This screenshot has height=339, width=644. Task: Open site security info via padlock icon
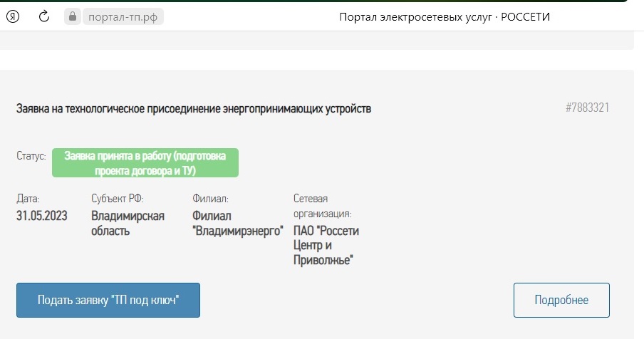point(72,17)
